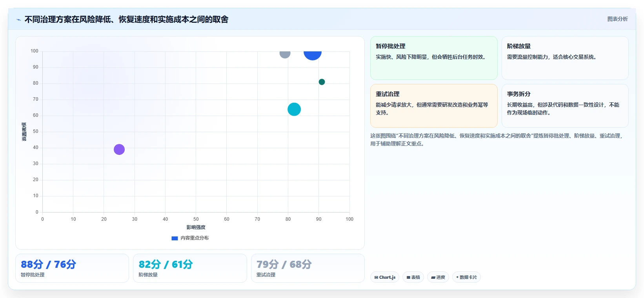Select the cyan bubble in chart
The image size is (644, 298).
pos(294,109)
